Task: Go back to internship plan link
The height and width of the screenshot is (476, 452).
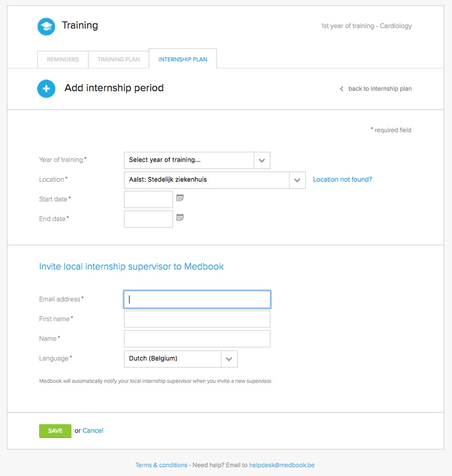Action: pyautogui.click(x=380, y=88)
